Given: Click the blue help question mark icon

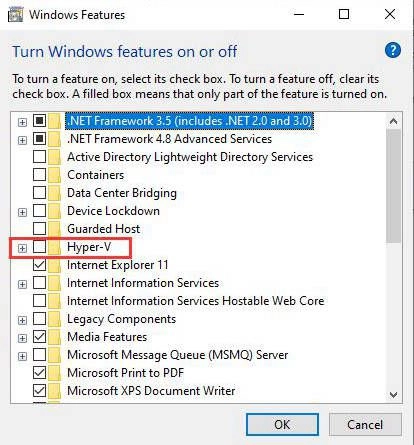Looking at the screenshot, I should (393, 50).
